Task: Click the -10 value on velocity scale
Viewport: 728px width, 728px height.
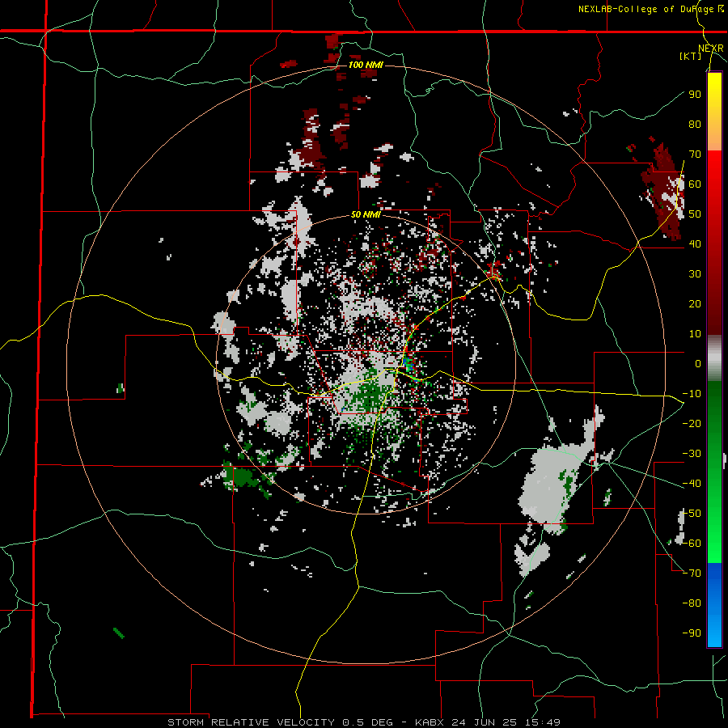Action: (692, 394)
